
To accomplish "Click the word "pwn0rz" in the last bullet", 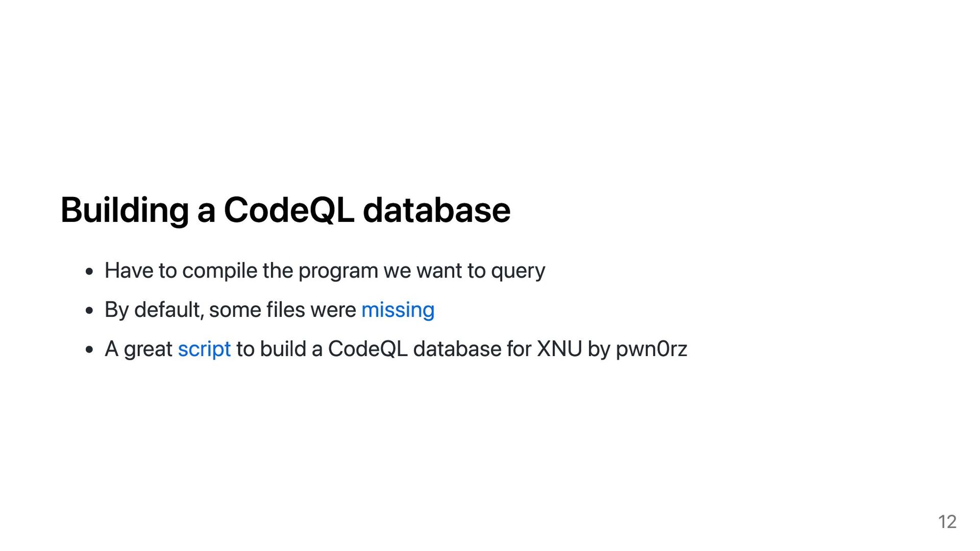I will (x=651, y=349).
